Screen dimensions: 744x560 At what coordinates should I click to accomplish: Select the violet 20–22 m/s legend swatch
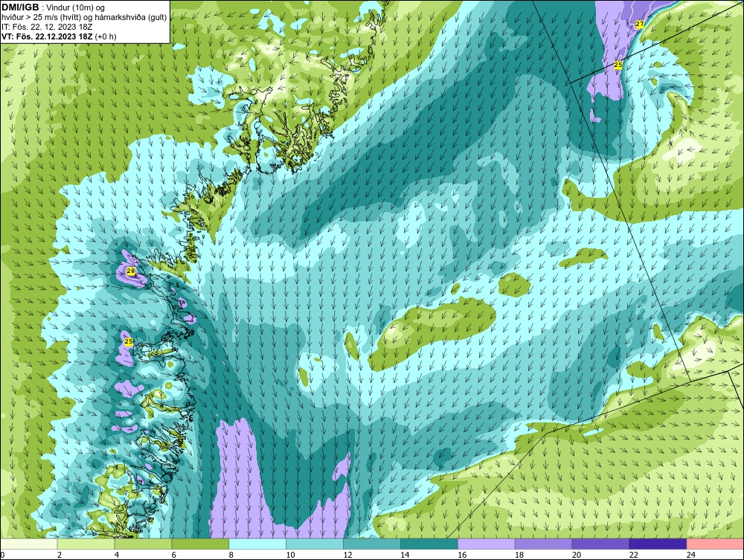point(600,544)
